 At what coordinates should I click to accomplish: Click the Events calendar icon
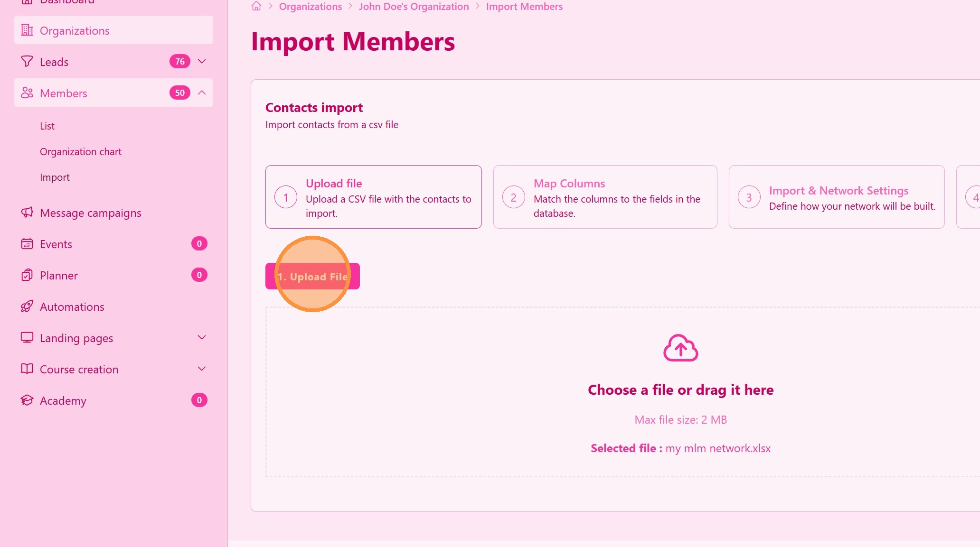point(27,244)
